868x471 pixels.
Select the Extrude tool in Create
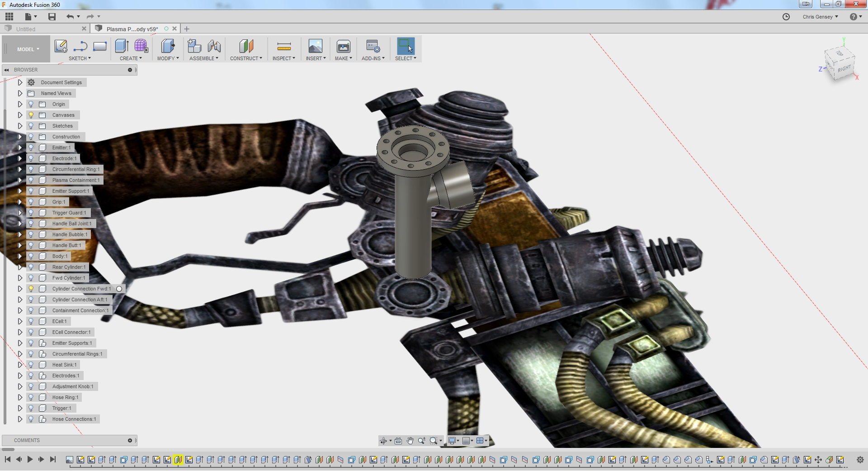click(122, 46)
